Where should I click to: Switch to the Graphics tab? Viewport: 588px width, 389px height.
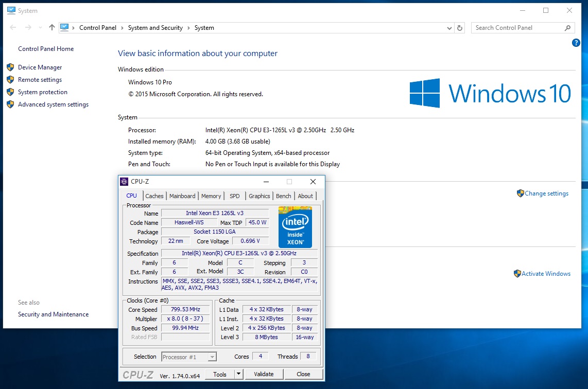pos(260,196)
